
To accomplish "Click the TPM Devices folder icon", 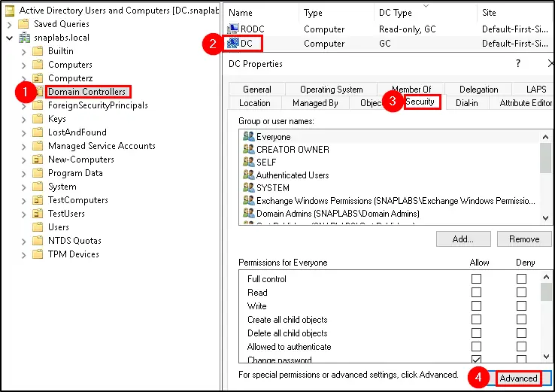I will pyautogui.click(x=38, y=254).
